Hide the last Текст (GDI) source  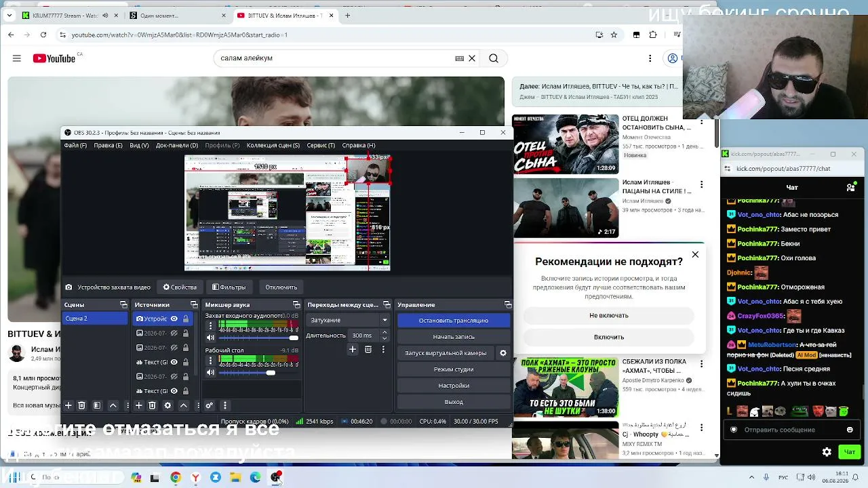point(174,390)
